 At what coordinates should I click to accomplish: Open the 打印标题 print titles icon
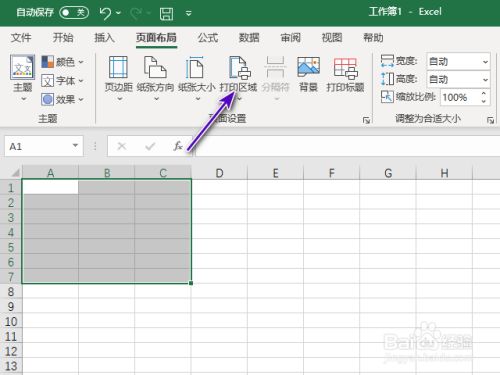pos(345,68)
